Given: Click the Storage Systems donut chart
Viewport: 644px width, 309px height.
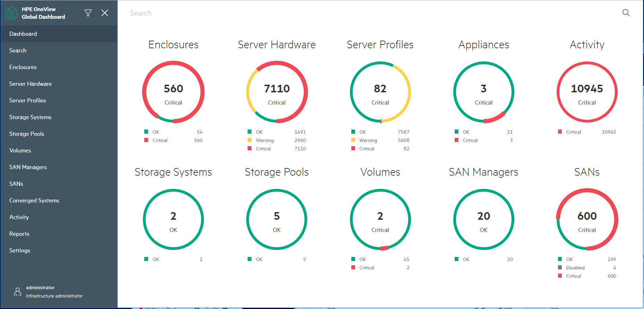Looking at the screenshot, I should pos(173,219).
